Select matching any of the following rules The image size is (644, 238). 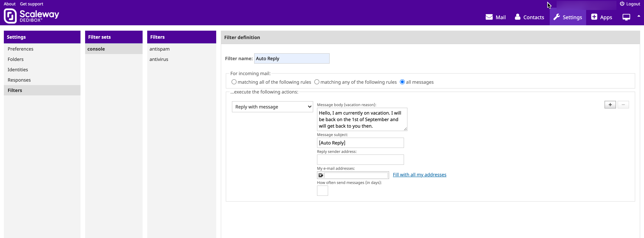317,82
